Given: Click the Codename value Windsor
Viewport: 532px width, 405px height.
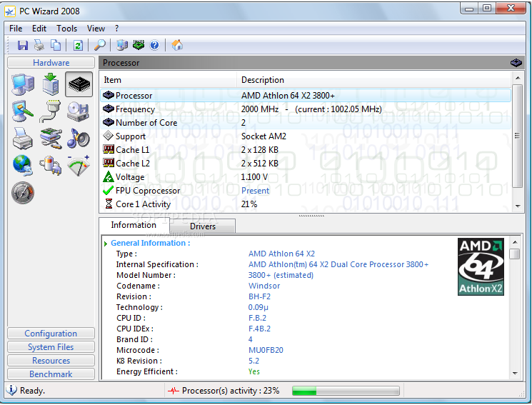Looking at the screenshot, I should click(264, 286).
